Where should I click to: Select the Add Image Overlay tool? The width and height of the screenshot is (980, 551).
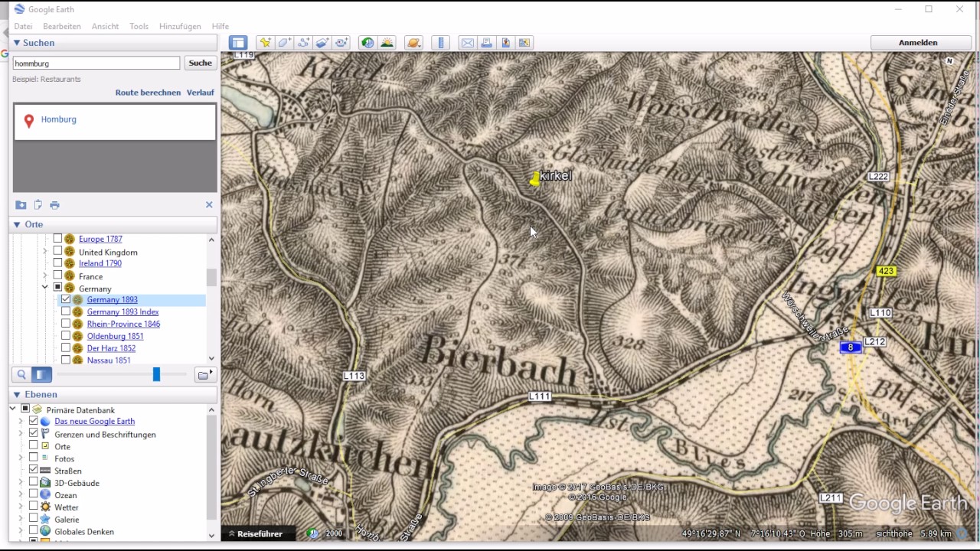(322, 43)
